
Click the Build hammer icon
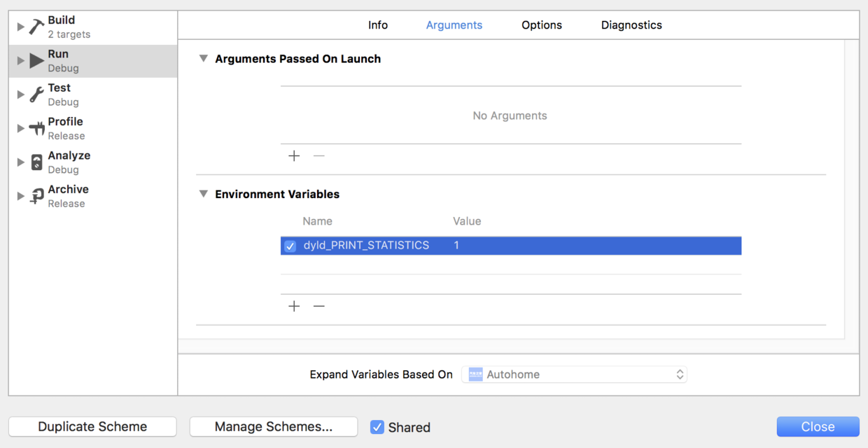(x=36, y=27)
